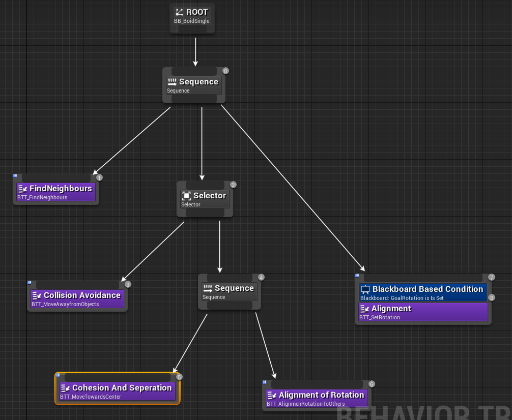
Task: Click execution index badge 3 on Collision Avoidance
Action: click(x=128, y=284)
